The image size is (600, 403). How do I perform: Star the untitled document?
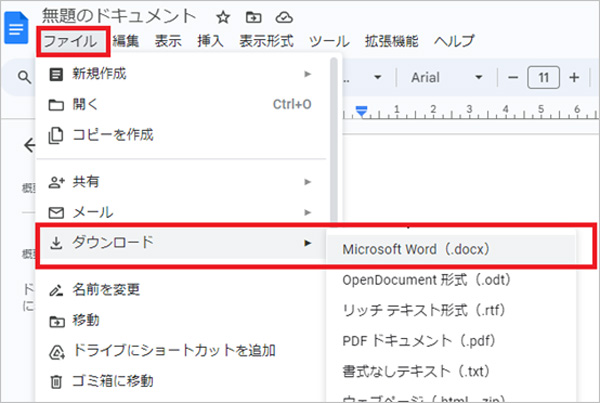click(x=223, y=17)
